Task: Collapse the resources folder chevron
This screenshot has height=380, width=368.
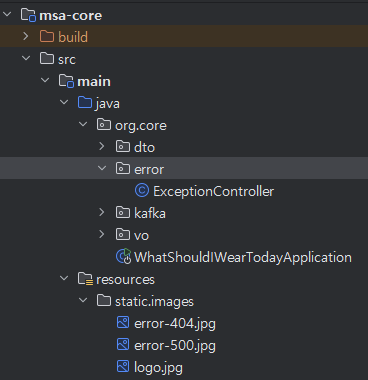Action: pyautogui.click(x=64, y=278)
